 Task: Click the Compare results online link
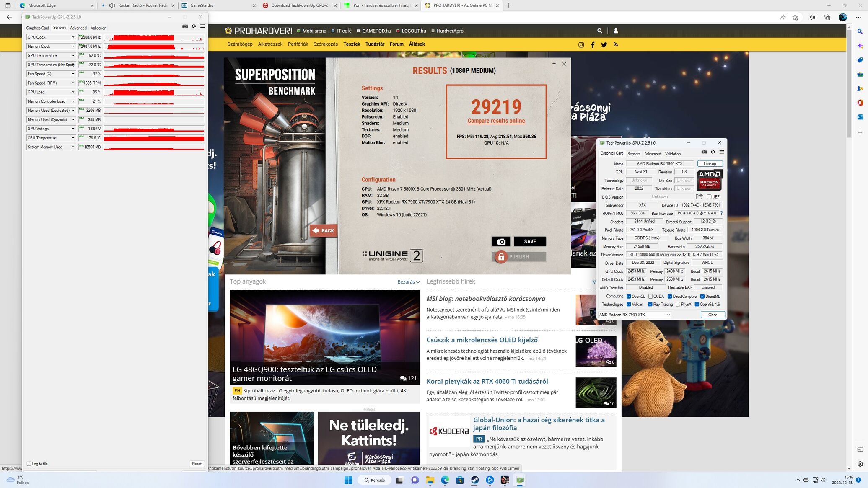tap(496, 121)
